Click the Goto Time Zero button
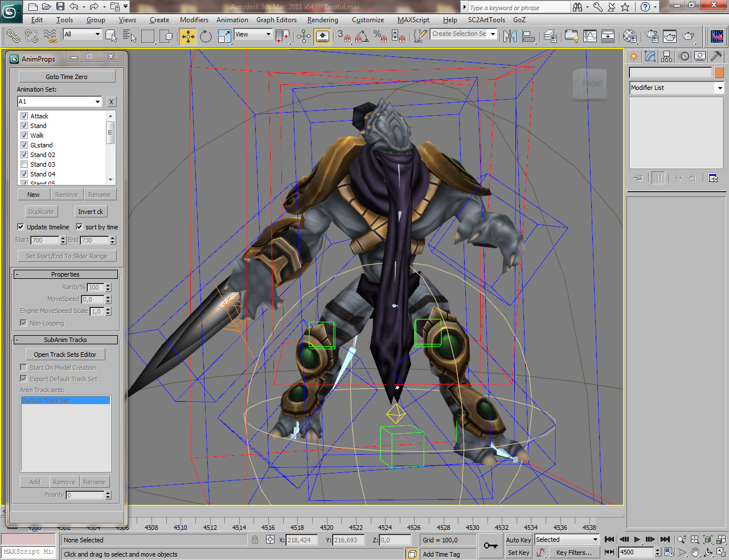Screen dimensions: 729x560 (x=67, y=77)
